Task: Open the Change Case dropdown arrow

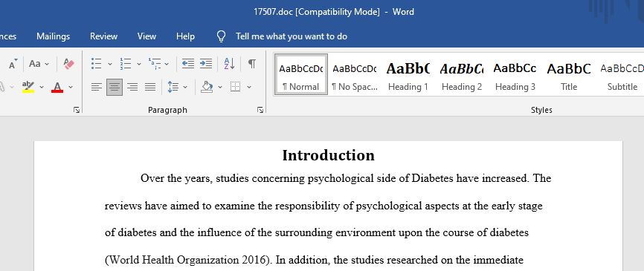Action: [x=47, y=64]
